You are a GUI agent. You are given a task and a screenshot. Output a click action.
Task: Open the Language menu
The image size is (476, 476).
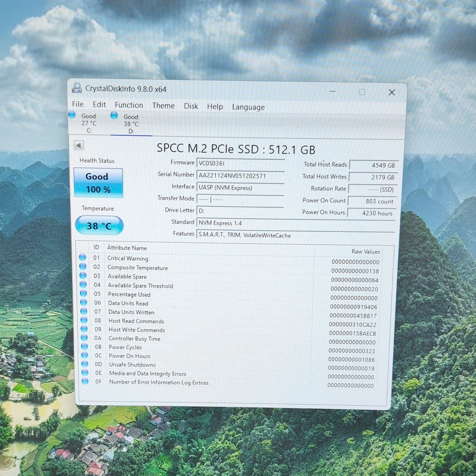248,107
